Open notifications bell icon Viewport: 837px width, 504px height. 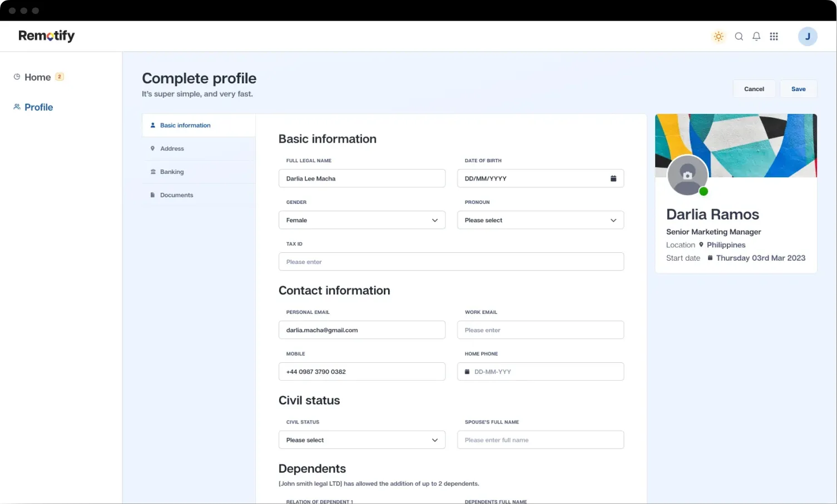point(756,37)
